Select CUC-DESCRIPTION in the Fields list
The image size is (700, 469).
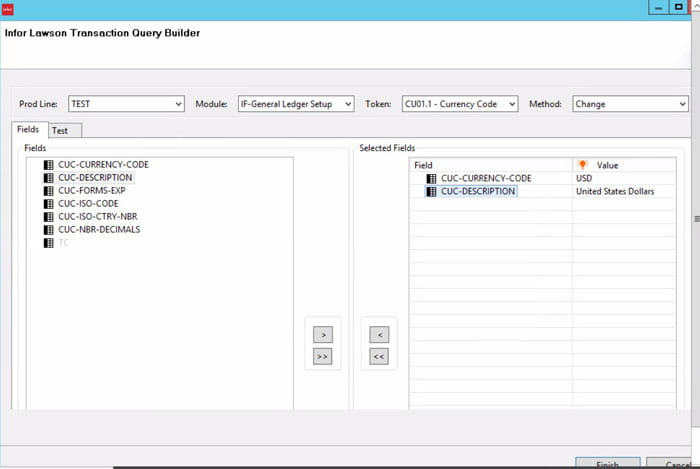pyautogui.click(x=95, y=178)
